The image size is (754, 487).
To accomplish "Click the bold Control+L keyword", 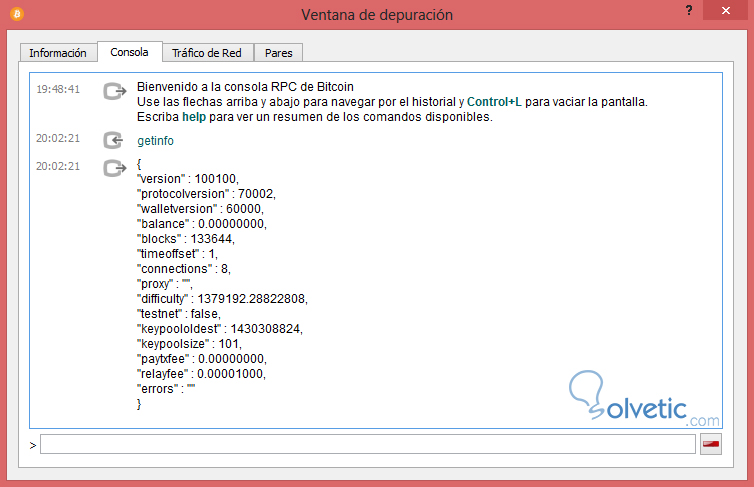I will 494,102.
